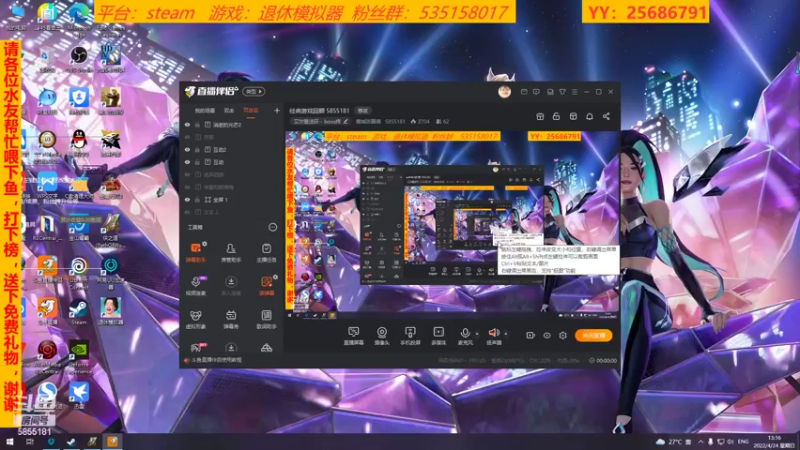The height and width of the screenshot is (450, 800).
Task: Open the 歌词助手 tool
Action: 266,319
